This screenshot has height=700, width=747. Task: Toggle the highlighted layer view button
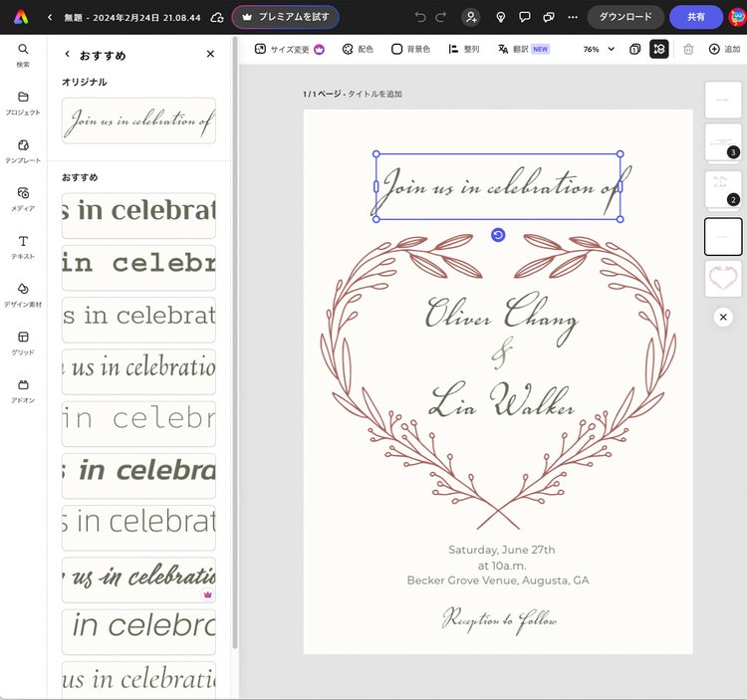[658, 49]
